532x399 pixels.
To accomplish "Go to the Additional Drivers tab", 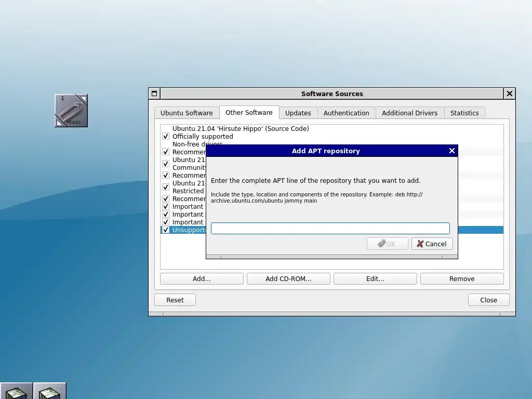I will [409, 113].
